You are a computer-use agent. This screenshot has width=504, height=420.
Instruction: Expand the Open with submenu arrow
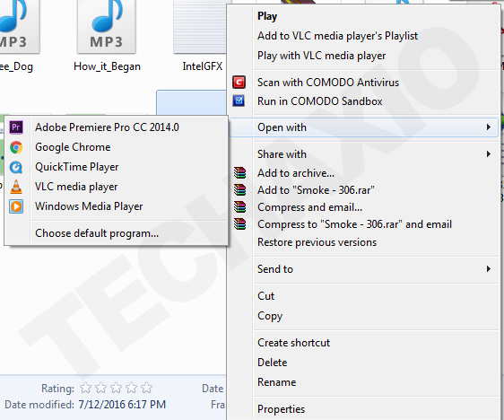pos(488,127)
